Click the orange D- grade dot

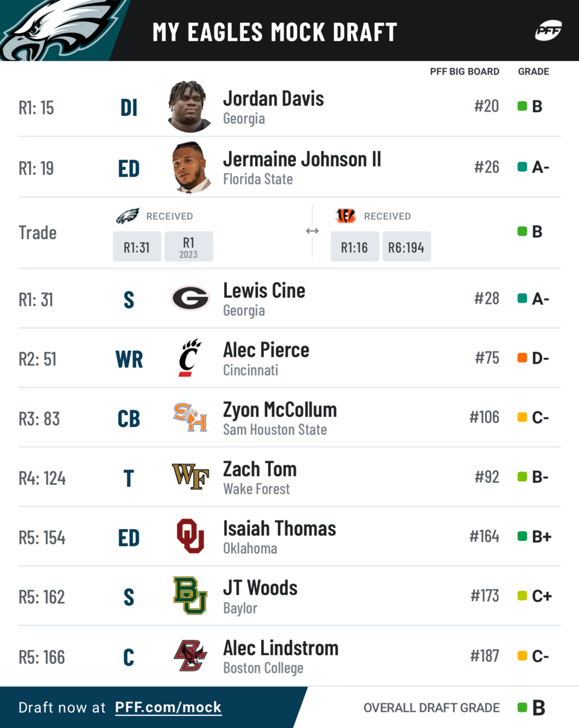point(522,358)
